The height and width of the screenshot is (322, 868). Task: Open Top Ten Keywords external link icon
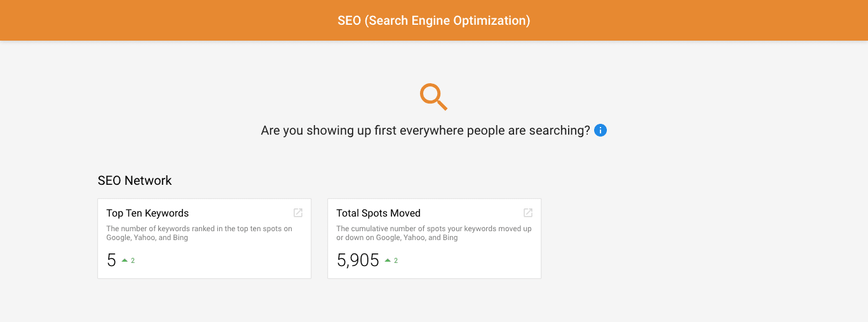pos(298,213)
